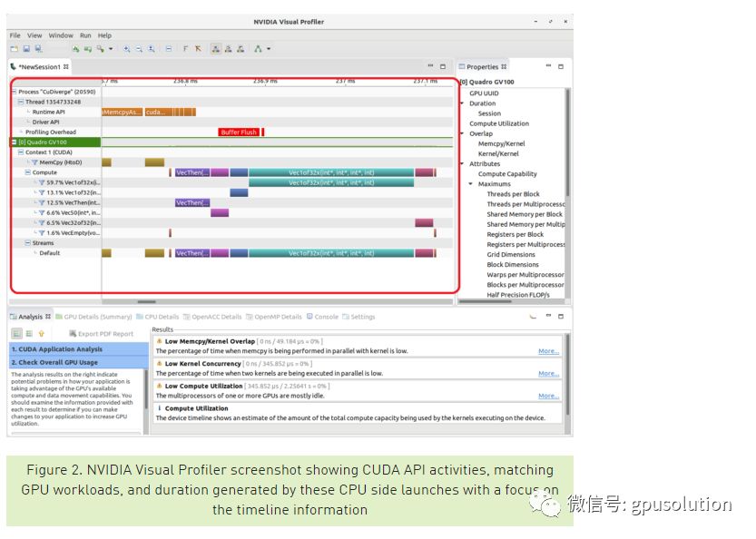Click the zoom-to-fit timeline icon
This screenshot has height=539, width=756.
[152, 49]
